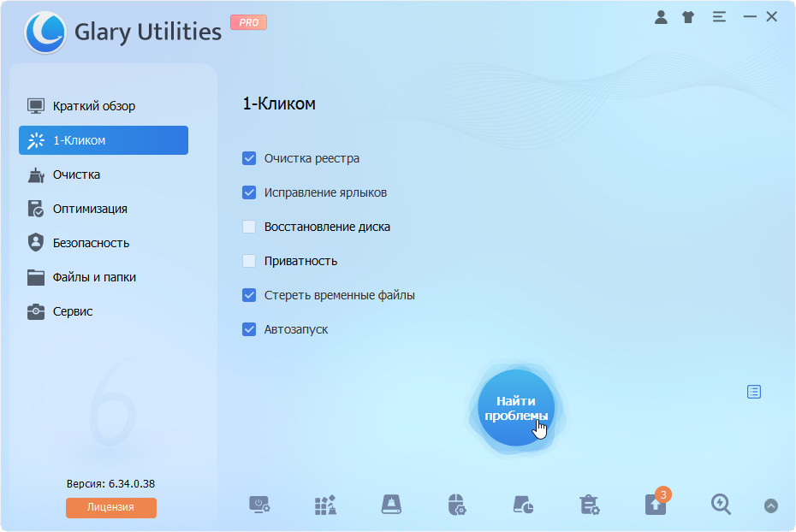The width and height of the screenshot is (796, 532).
Task: Click the orange Лицензия button
Action: (x=111, y=507)
